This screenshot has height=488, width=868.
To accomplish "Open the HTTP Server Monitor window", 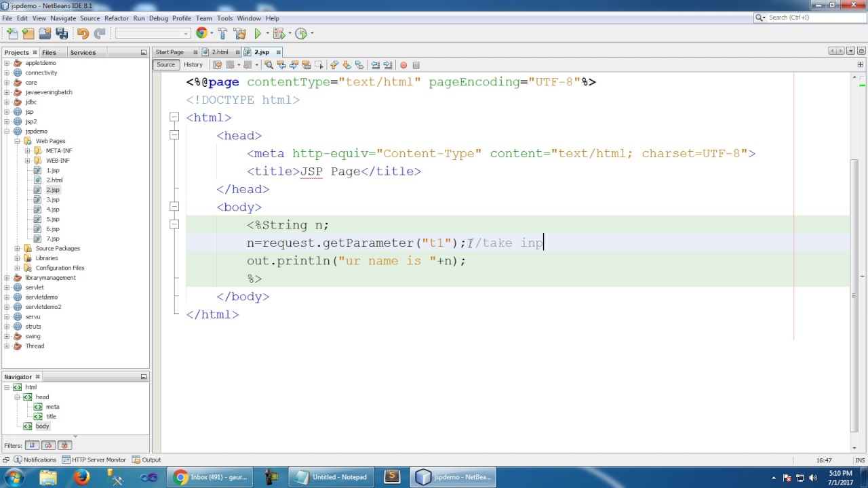I will click(94, 460).
